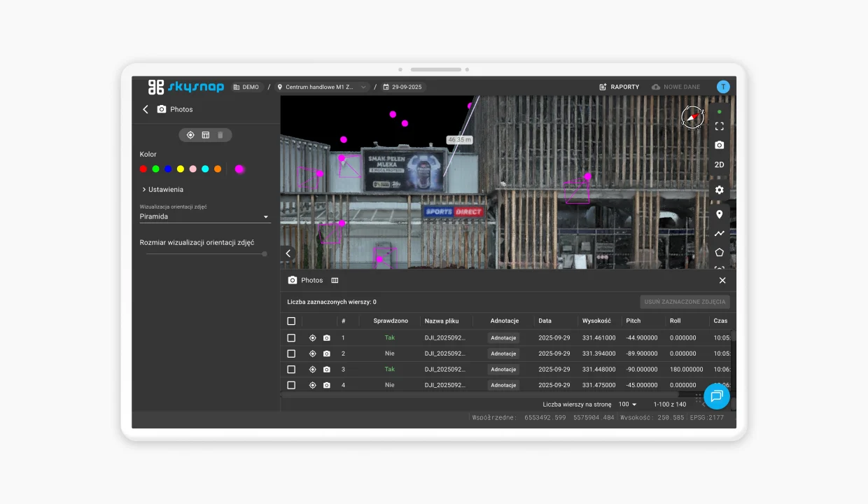868x504 pixels.
Task: Expand the Ustawienia section
Action: click(162, 190)
